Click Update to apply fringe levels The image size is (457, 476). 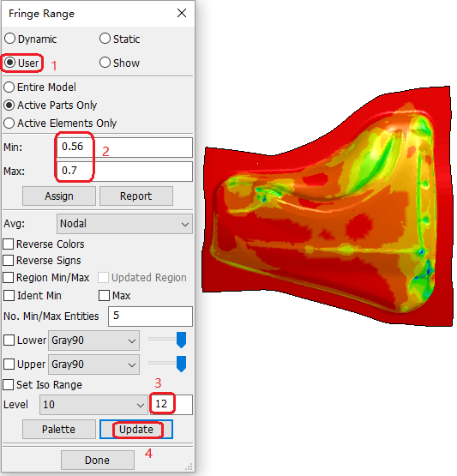pos(136,429)
